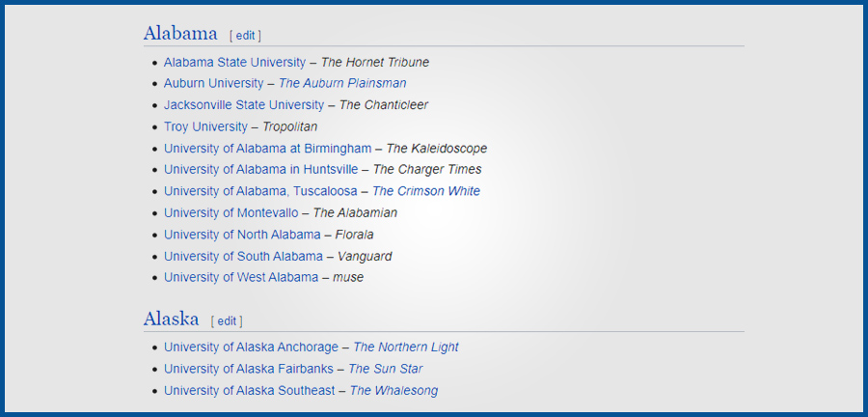Go to University of West Alabama
This screenshot has height=417, width=868.
click(240, 278)
